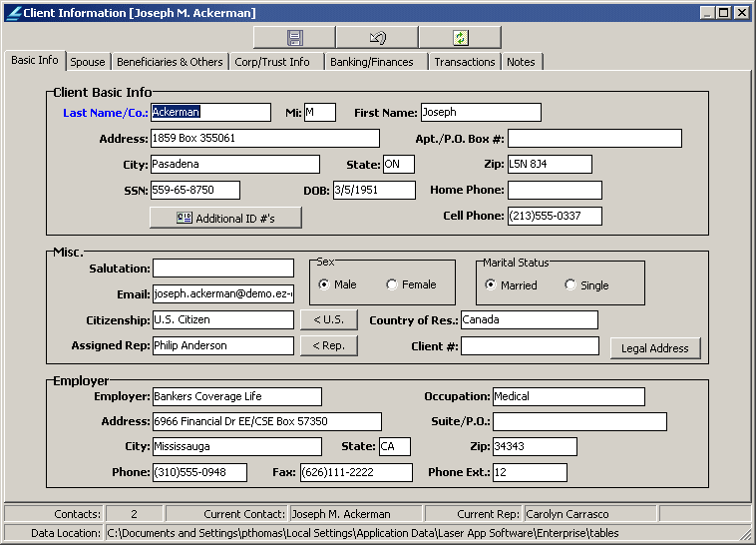Click the undo arrow toolbar button
This screenshot has height=545, width=756.
tap(377, 38)
